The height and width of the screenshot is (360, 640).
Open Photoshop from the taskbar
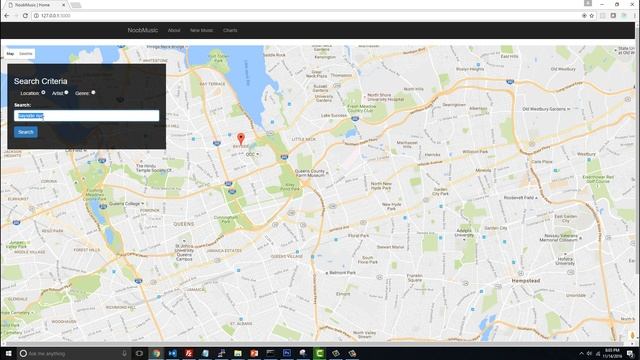click(x=287, y=353)
